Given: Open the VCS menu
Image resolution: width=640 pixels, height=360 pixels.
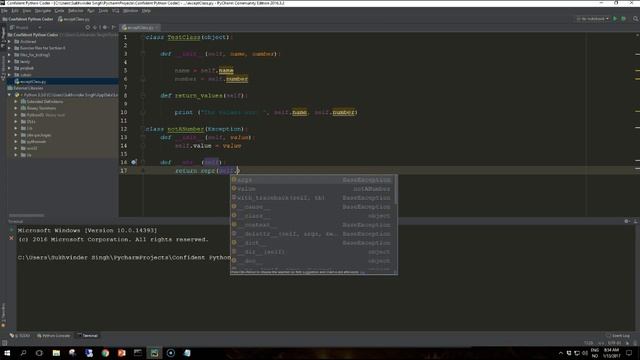Looking at the screenshot, I should pyautogui.click(x=116, y=11).
